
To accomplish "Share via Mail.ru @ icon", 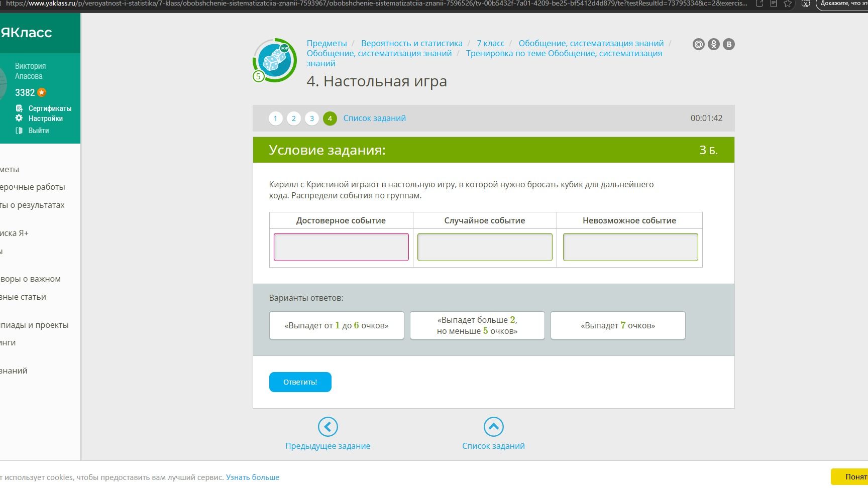I will (x=698, y=44).
